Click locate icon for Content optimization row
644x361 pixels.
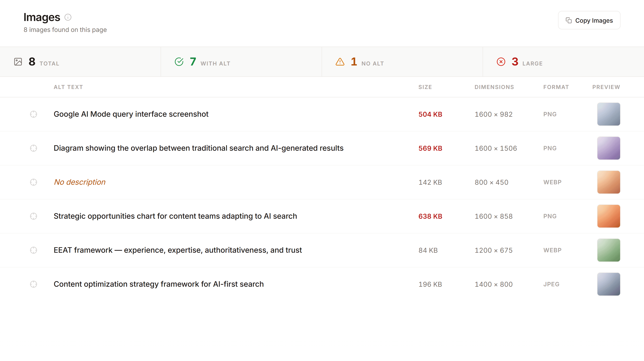point(34,284)
